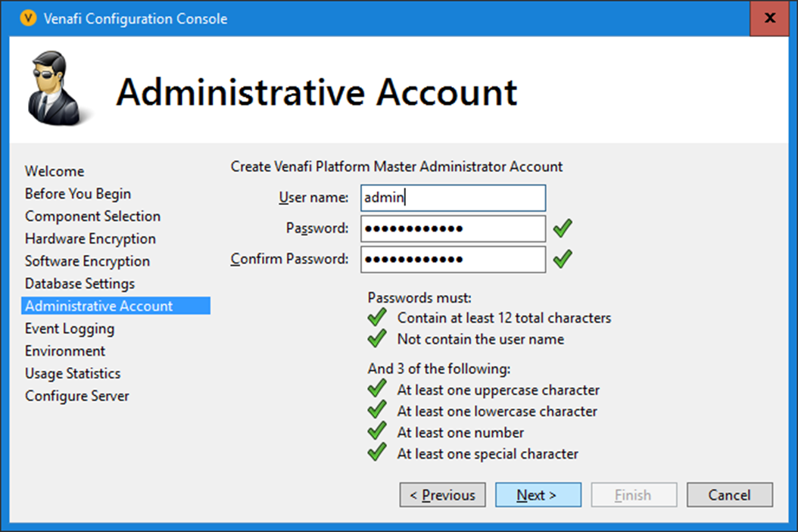The width and height of the screenshot is (798, 532).
Task: Open Component Selection step
Action: [92, 216]
